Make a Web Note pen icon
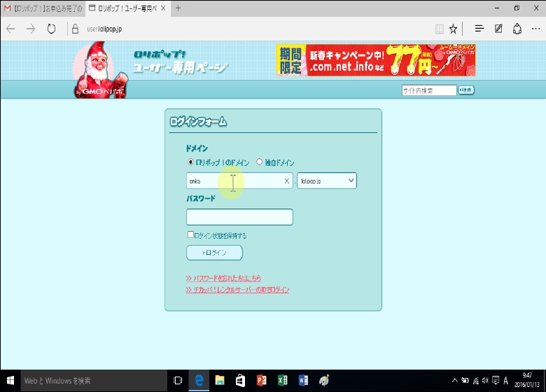This screenshot has width=546, height=392. (498, 29)
